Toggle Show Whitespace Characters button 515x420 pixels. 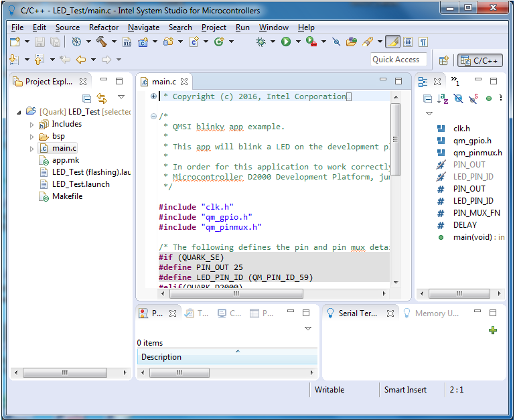[x=423, y=42]
